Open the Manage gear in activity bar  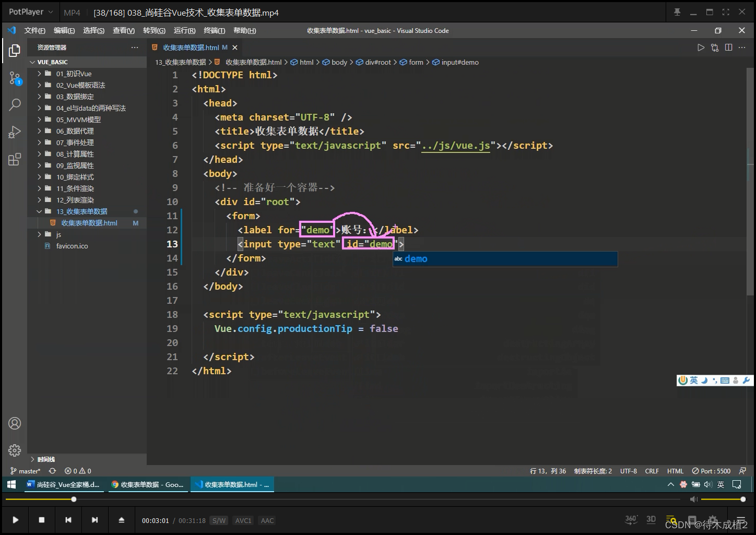point(15,450)
